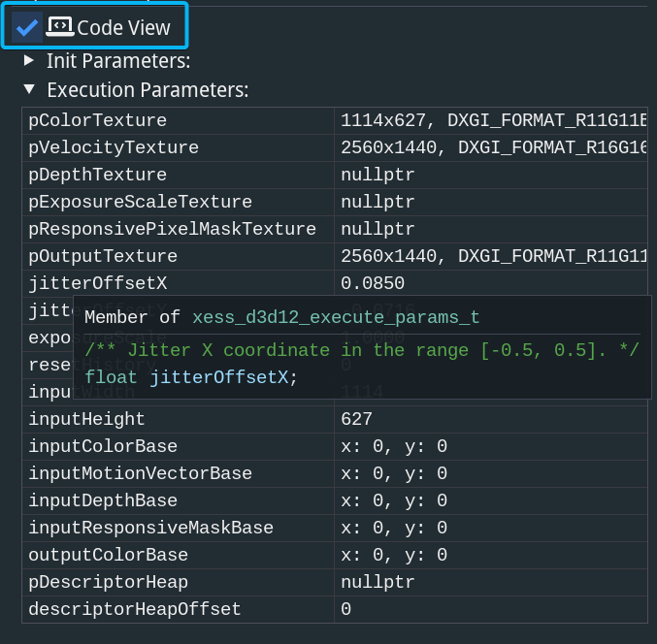Expand the Init Parameters section
The width and height of the screenshot is (657, 644).
coord(29,60)
